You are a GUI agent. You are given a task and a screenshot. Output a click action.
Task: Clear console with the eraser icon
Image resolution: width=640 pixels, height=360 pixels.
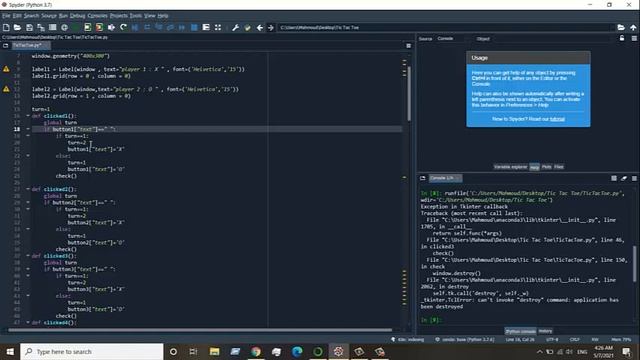point(624,178)
